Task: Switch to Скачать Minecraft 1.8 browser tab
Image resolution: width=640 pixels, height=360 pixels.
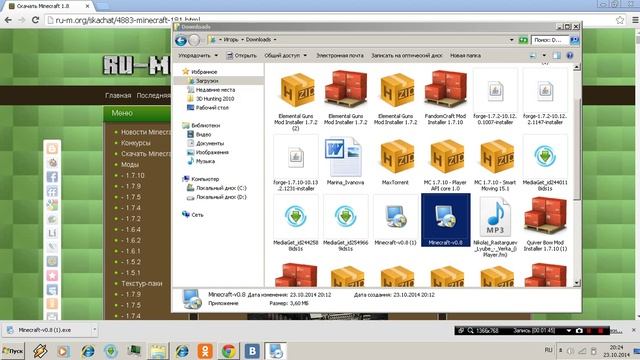Action: click(x=47, y=6)
